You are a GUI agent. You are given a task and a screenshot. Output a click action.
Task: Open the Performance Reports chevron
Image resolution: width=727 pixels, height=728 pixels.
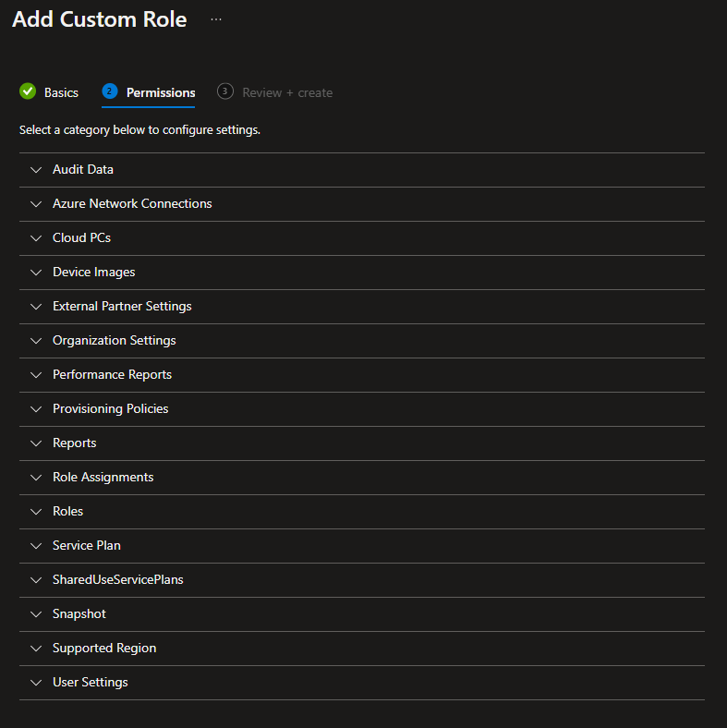pyautogui.click(x=36, y=375)
